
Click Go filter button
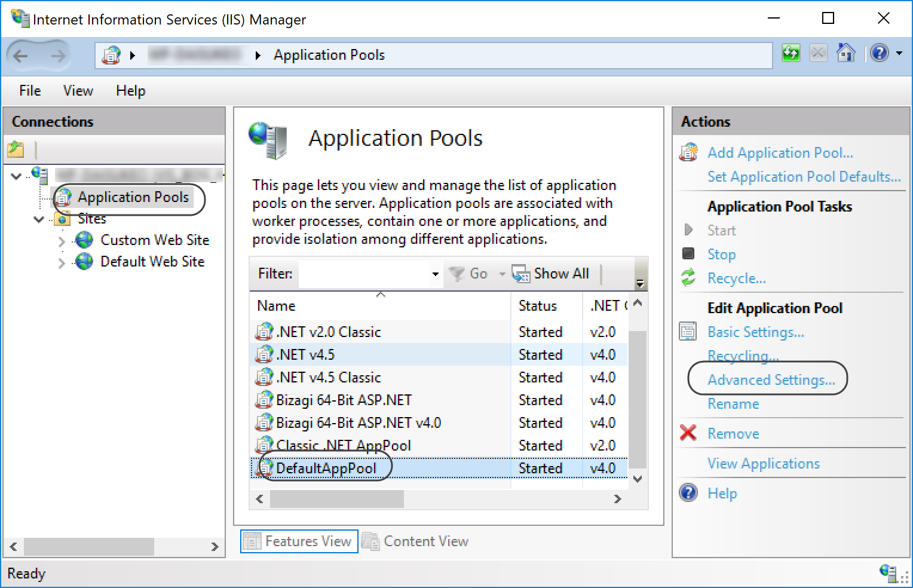click(469, 274)
